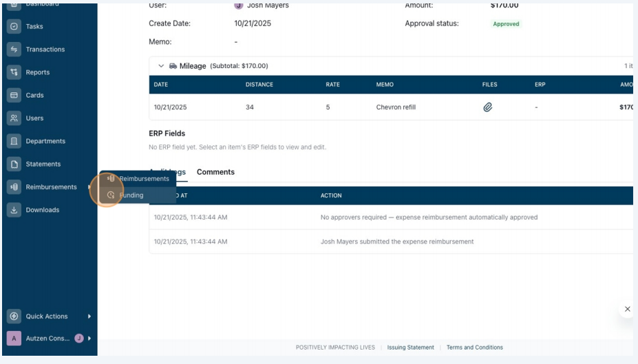Image resolution: width=638 pixels, height=364 pixels.
Task: Go to Users in the sidebar
Action: [x=34, y=118]
